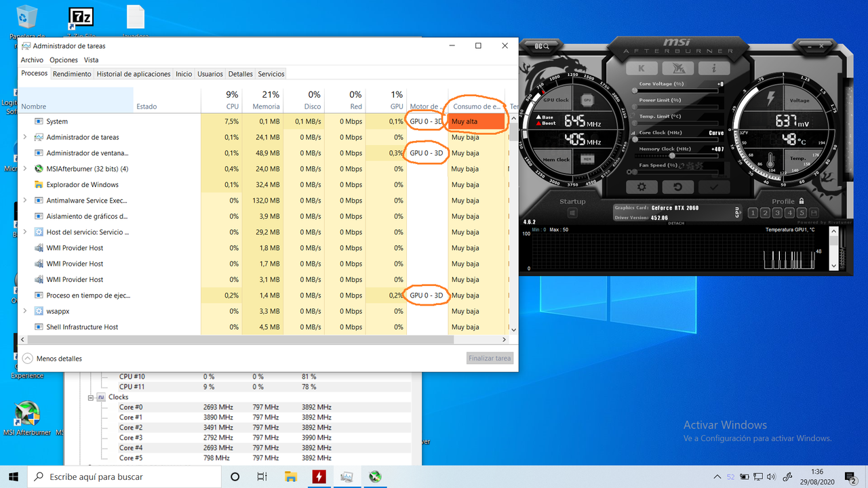Expand the MSIAfterburner (32 bits) process group
868x488 pixels.
point(25,169)
